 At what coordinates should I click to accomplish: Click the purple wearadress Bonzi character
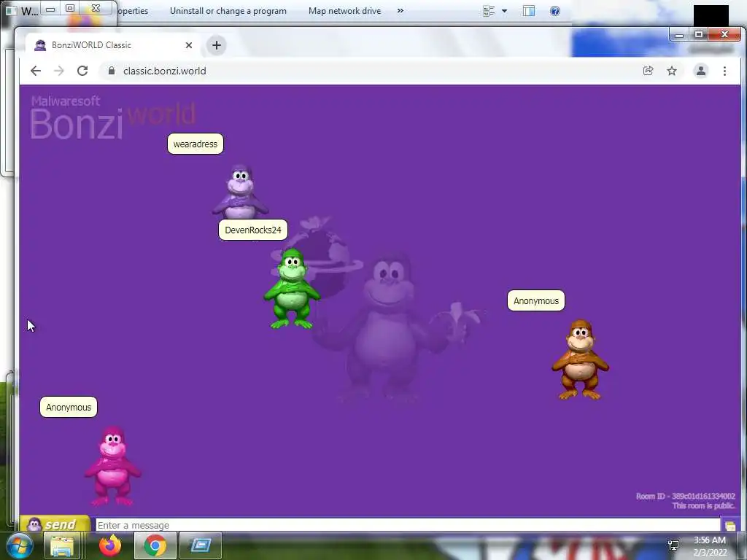point(240,191)
